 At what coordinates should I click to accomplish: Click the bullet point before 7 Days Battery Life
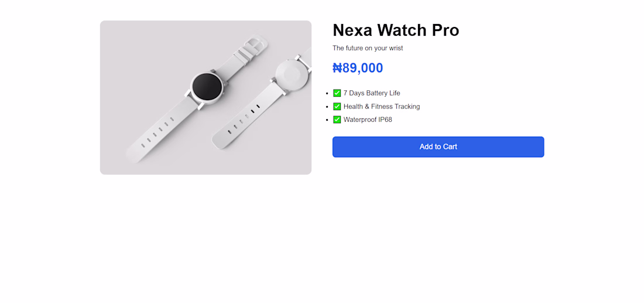(x=327, y=94)
